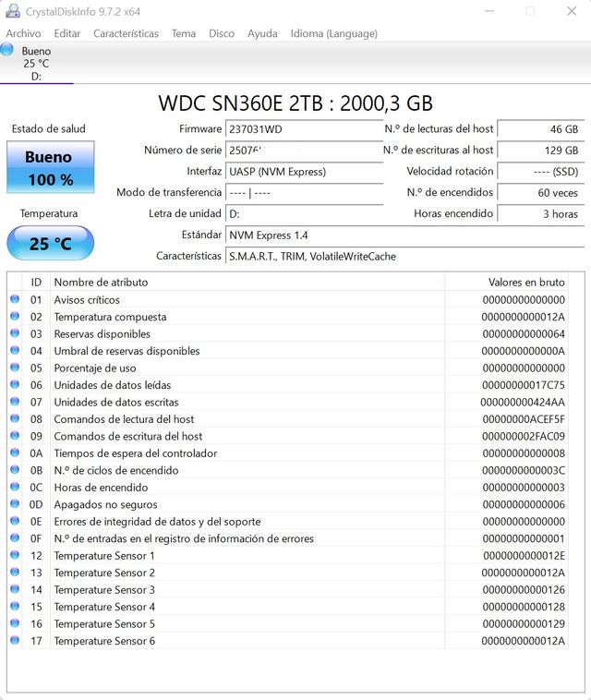Screen dimensions: 591x700
Task: Click the status icon for Temperature Sensor 1
Action: point(15,555)
